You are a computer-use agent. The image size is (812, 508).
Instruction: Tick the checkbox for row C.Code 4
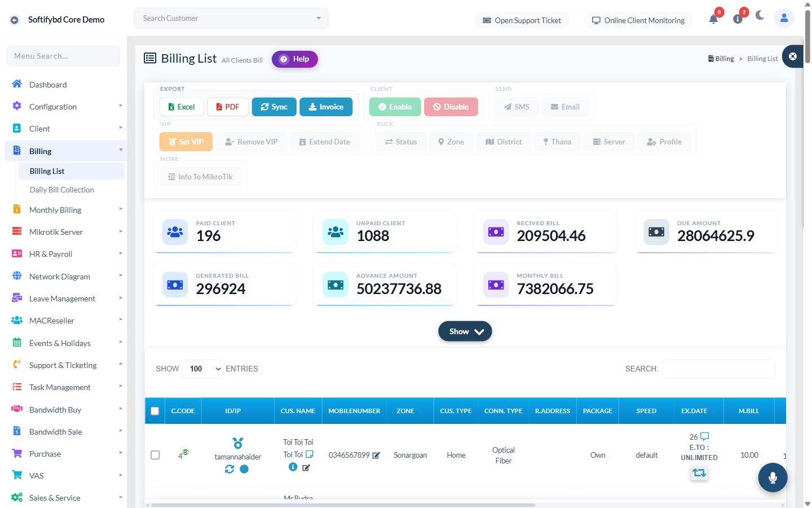pyautogui.click(x=155, y=455)
